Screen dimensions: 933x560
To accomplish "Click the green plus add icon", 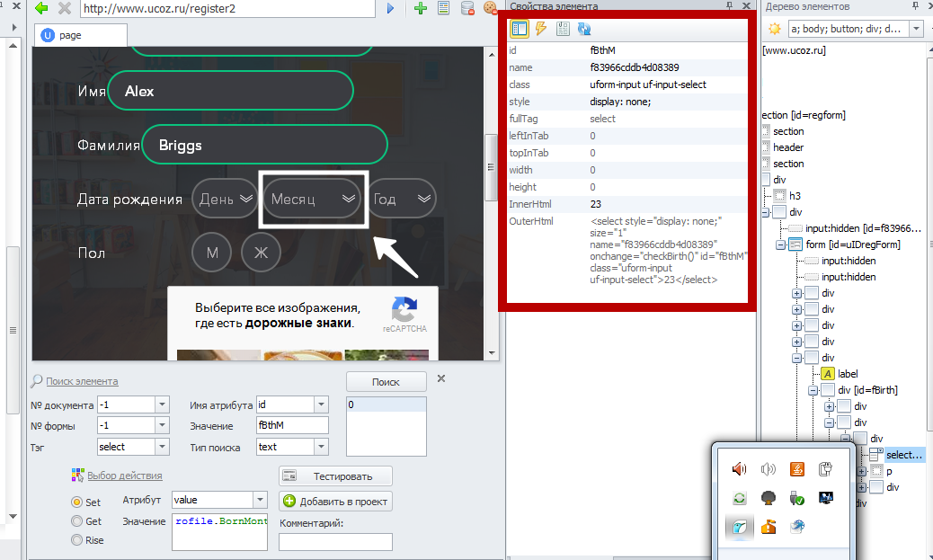I will pos(421,8).
